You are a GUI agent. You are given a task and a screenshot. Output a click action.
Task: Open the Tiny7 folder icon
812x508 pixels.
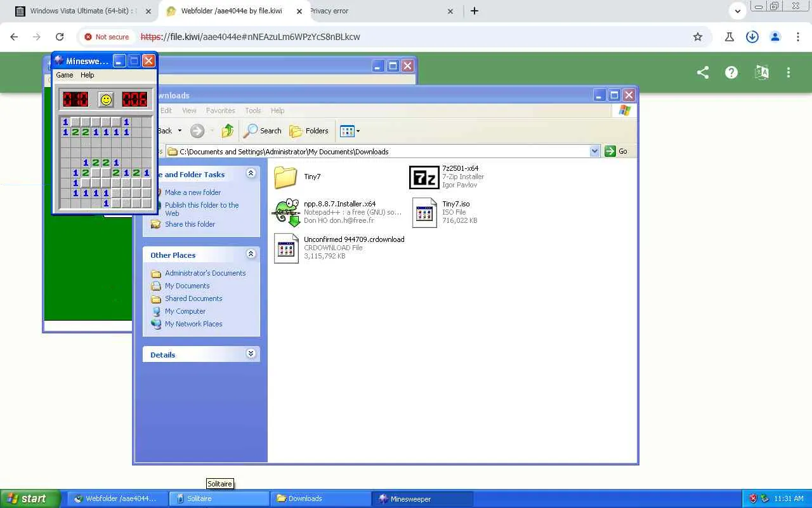tap(285, 177)
